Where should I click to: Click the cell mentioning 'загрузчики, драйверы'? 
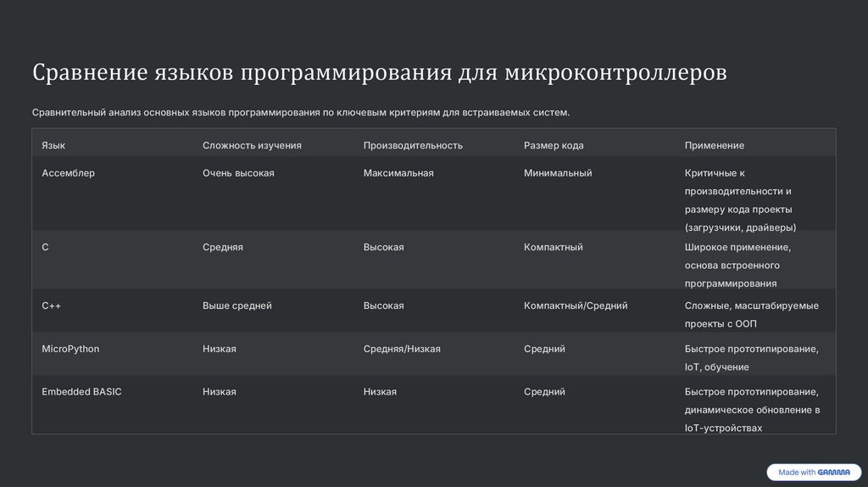[740, 200]
